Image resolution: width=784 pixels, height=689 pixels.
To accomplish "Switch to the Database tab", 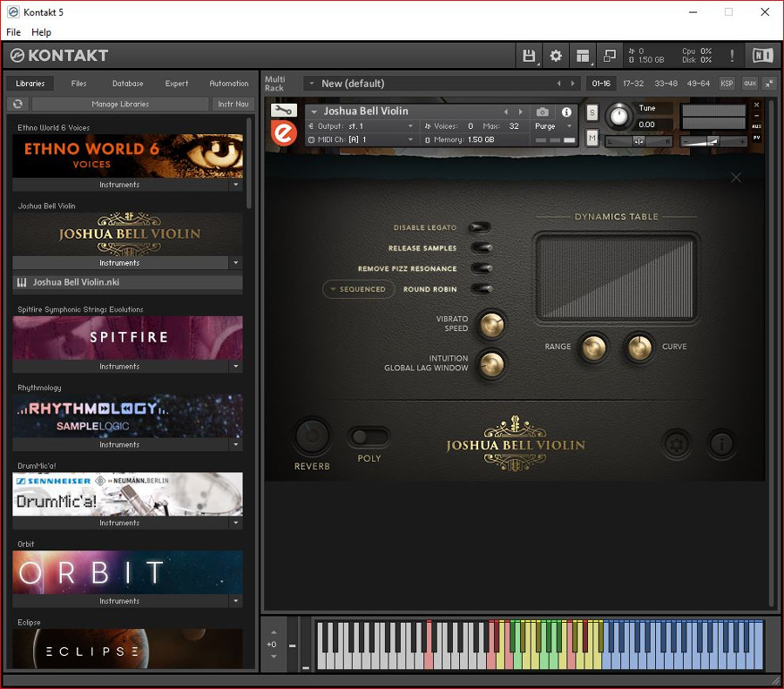I will (127, 84).
